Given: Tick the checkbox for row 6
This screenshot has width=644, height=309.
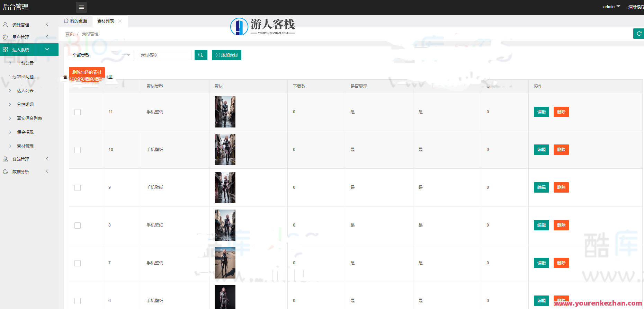Looking at the screenshot, I should 78,301.
